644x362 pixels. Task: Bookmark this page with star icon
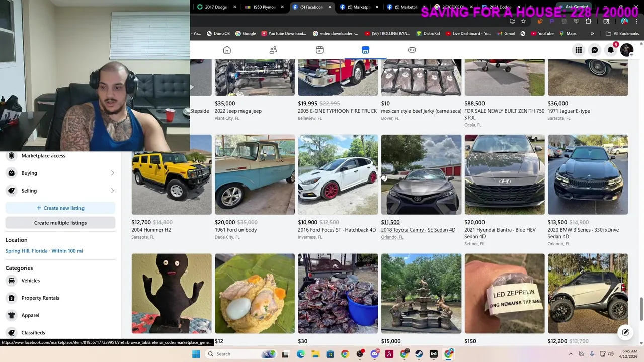(523, 21)
